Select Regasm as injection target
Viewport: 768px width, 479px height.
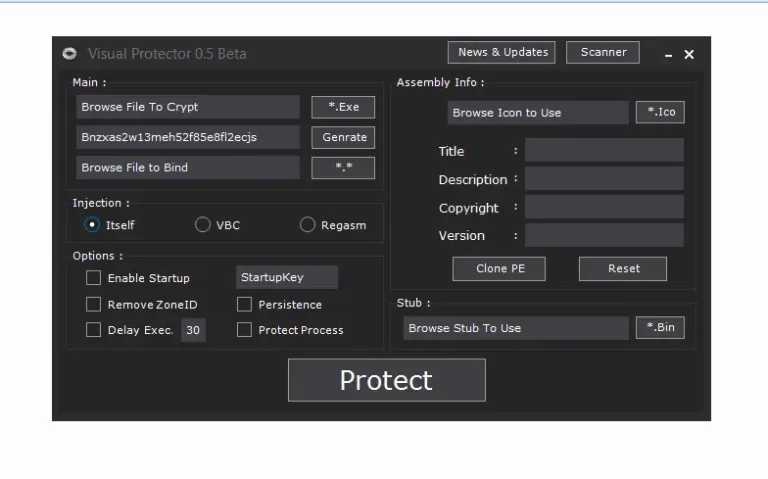click(x=308, y=225)
